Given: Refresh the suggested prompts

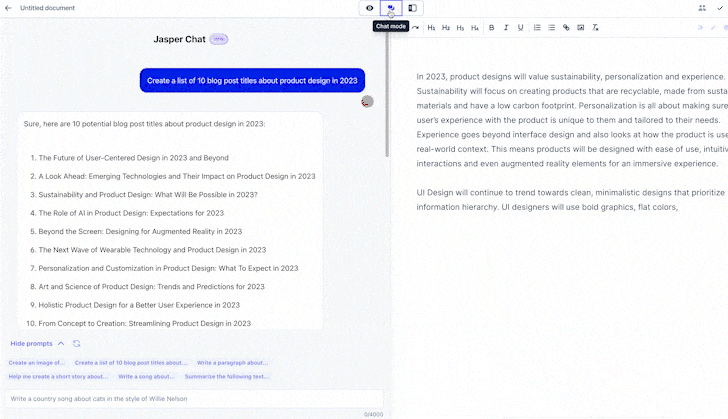Looking at the screenshot, I should point(77,344).
